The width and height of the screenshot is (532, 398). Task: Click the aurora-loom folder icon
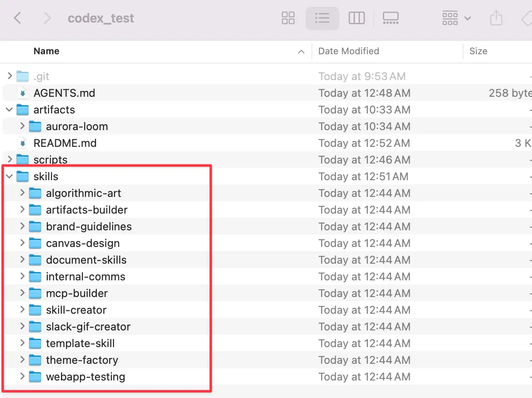pyautogui.click(x=35, y=126)
